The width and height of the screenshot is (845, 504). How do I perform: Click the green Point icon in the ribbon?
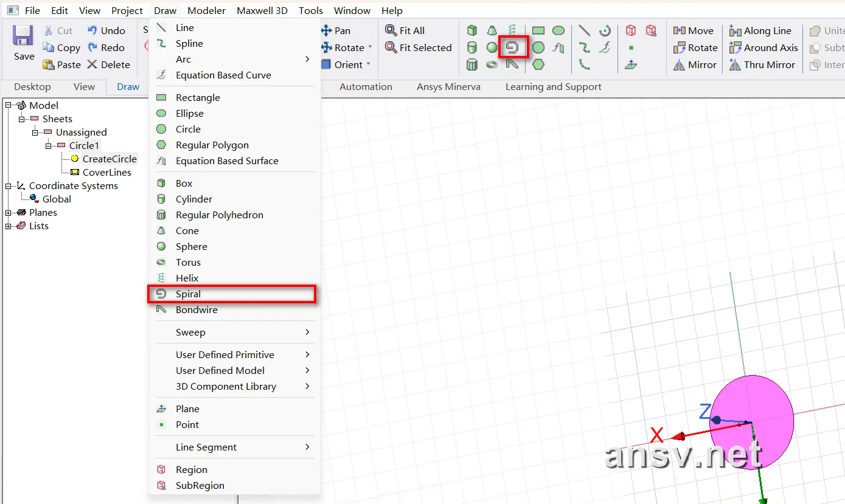pyautogui.click(x=631, y=47)
